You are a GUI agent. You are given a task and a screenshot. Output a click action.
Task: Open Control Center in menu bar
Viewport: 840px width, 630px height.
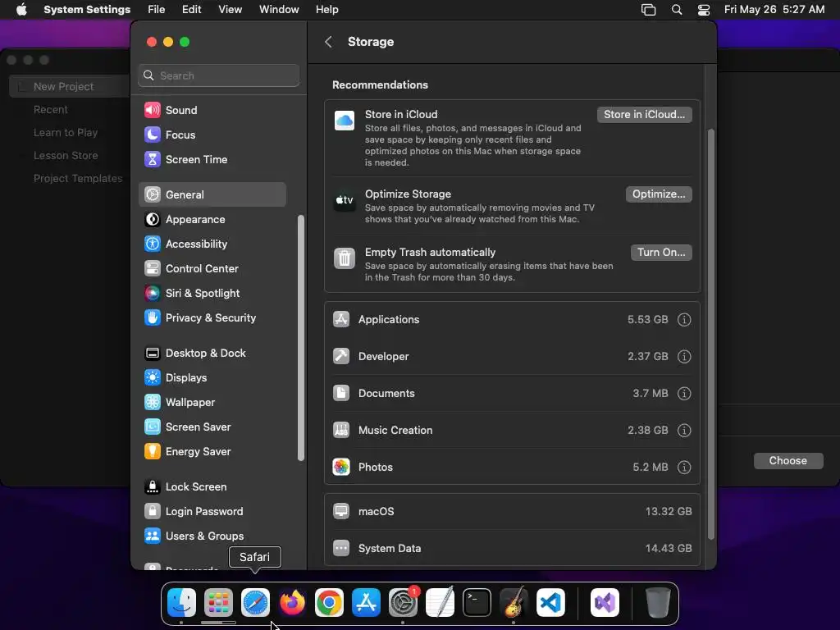pos(703,10)
